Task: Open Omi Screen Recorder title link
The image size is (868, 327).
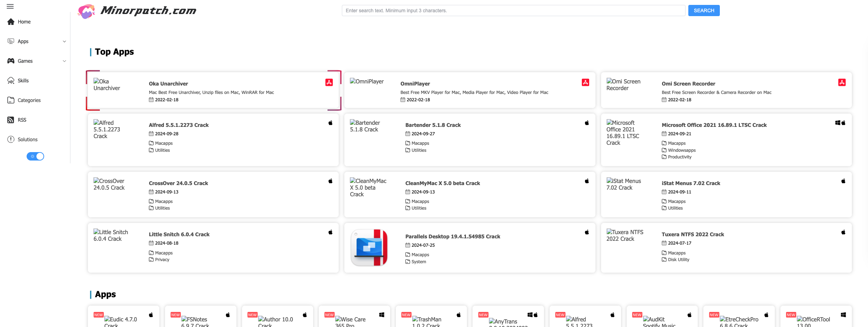Action: tap(688, 84)
